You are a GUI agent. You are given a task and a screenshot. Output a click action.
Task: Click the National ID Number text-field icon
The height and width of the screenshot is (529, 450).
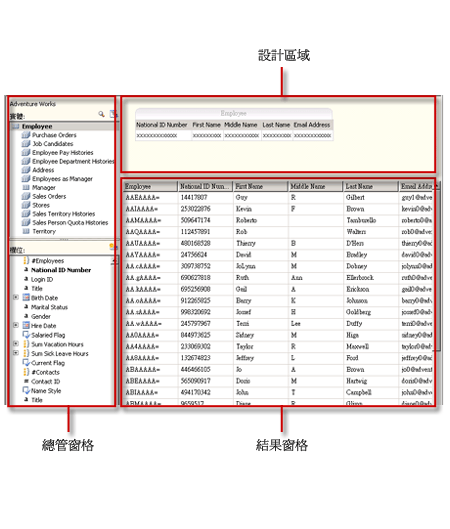[26, 270]
